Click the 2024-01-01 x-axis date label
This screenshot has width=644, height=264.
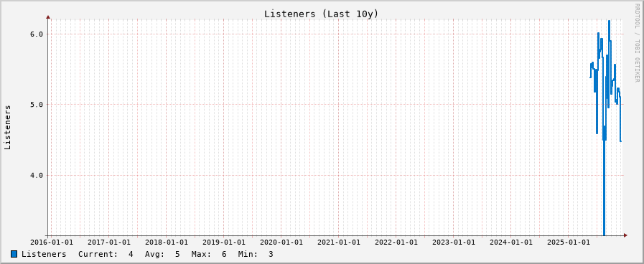click(x=510, y=242)
